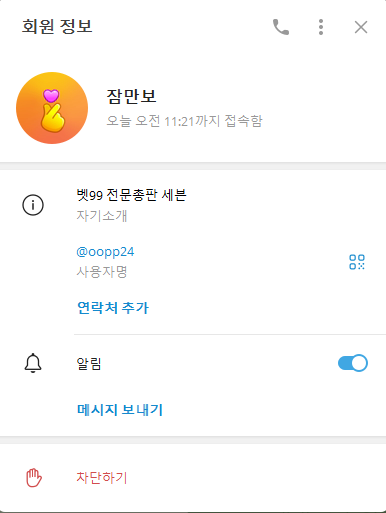Click the notification bell icon
Image resolution: width=386 pixels, height=513 pixels.
pyautogui.click(x=33, y=363)
